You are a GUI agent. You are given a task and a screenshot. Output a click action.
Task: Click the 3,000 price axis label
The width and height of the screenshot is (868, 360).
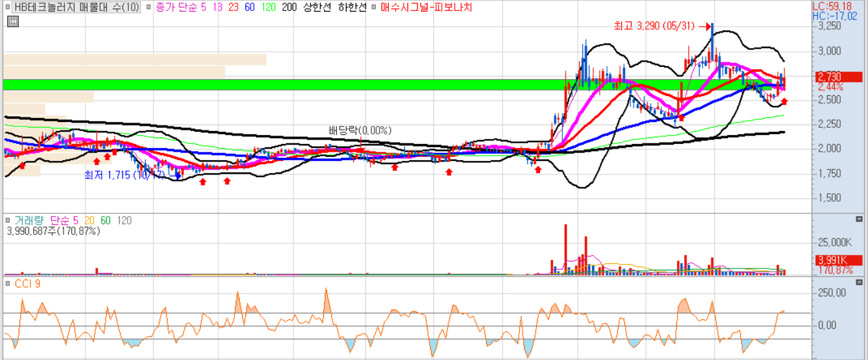point(828,51)
